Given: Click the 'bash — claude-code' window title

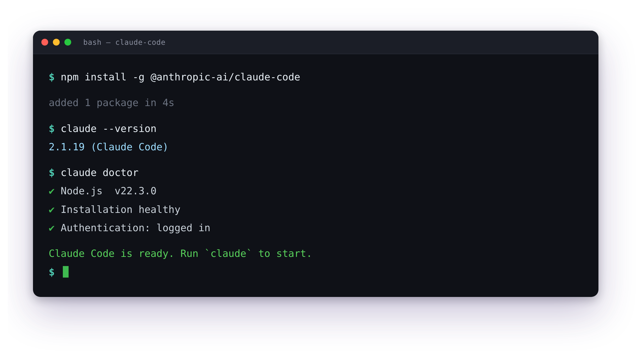Looking at the screenshot, I should [124, 42].
